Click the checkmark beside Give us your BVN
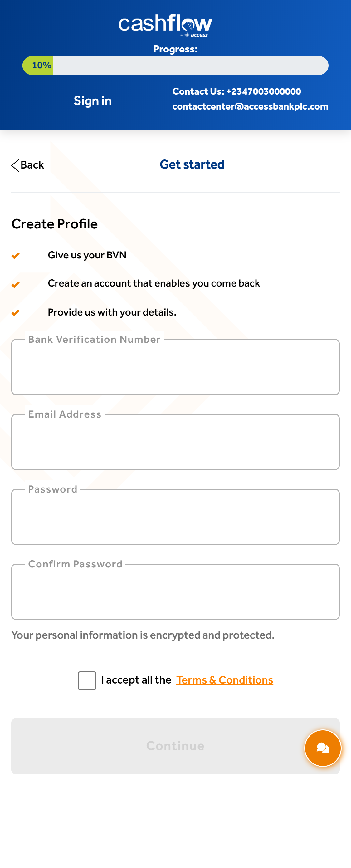 16,255
